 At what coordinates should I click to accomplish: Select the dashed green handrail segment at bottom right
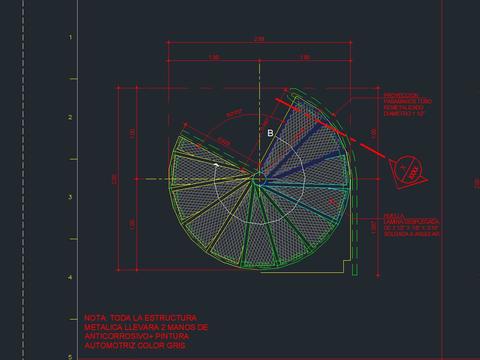355,245
